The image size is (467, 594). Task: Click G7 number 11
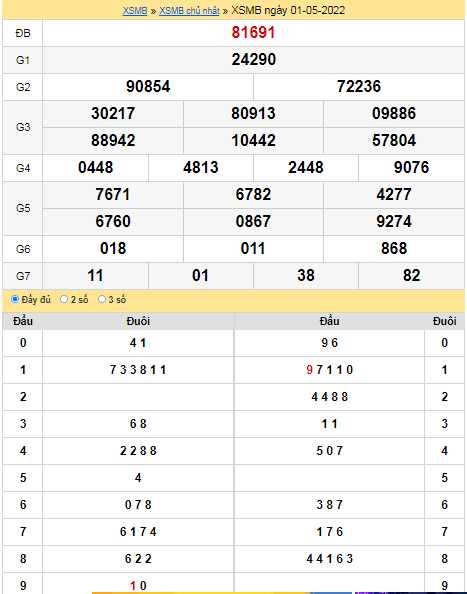click(95, 275)
